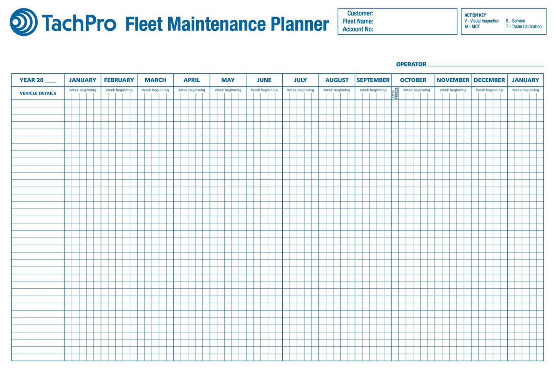The image size is (555, 392).
Task: Expand the Week beginning row under NOVEMBER
Action: tap(453, 90)
